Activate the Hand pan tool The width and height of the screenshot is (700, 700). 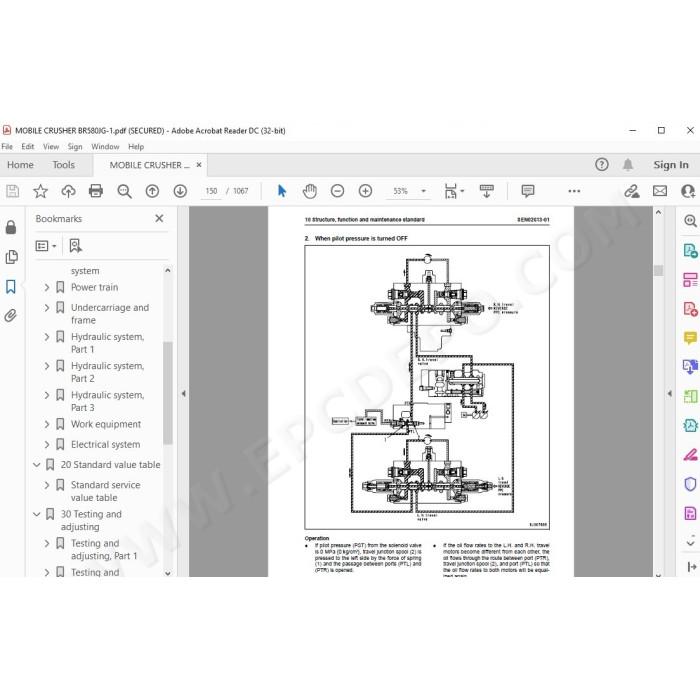click(309, 191)
